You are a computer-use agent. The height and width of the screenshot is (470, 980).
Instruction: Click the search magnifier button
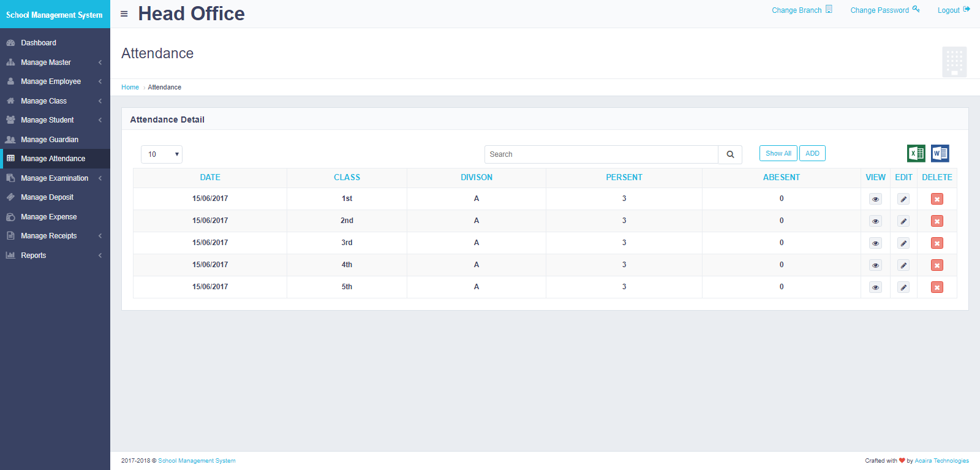point(730,154)
